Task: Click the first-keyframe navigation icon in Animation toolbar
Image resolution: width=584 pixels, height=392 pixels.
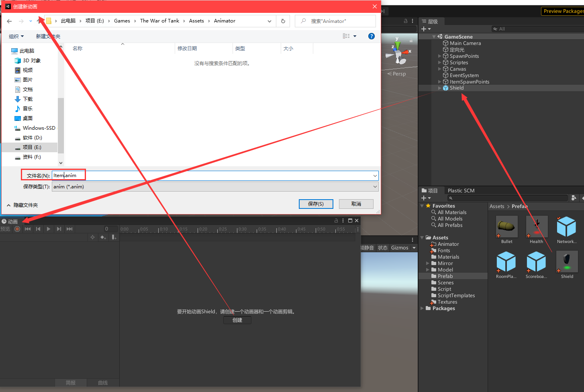Action: [27, 229]
